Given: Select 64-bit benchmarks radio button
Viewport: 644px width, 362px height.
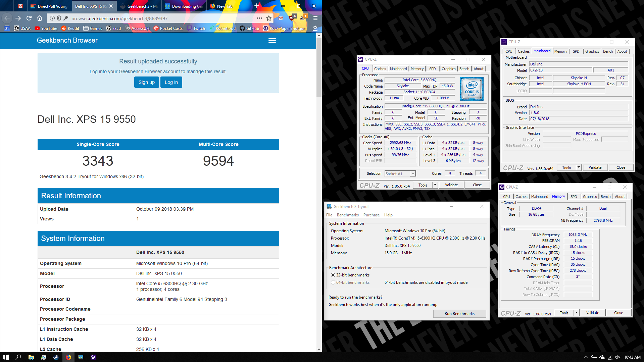Looking at the screenshot, I should [x=333, y=282].
